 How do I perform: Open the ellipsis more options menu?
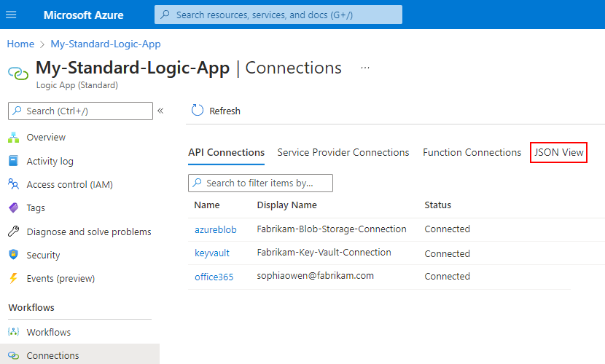[x=365, y=68]
